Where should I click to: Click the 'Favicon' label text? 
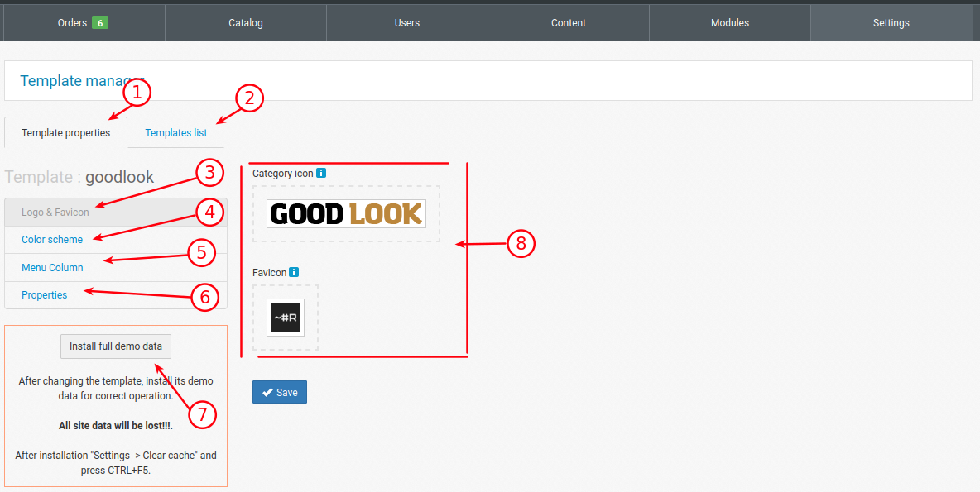click(x=269, y=273)
